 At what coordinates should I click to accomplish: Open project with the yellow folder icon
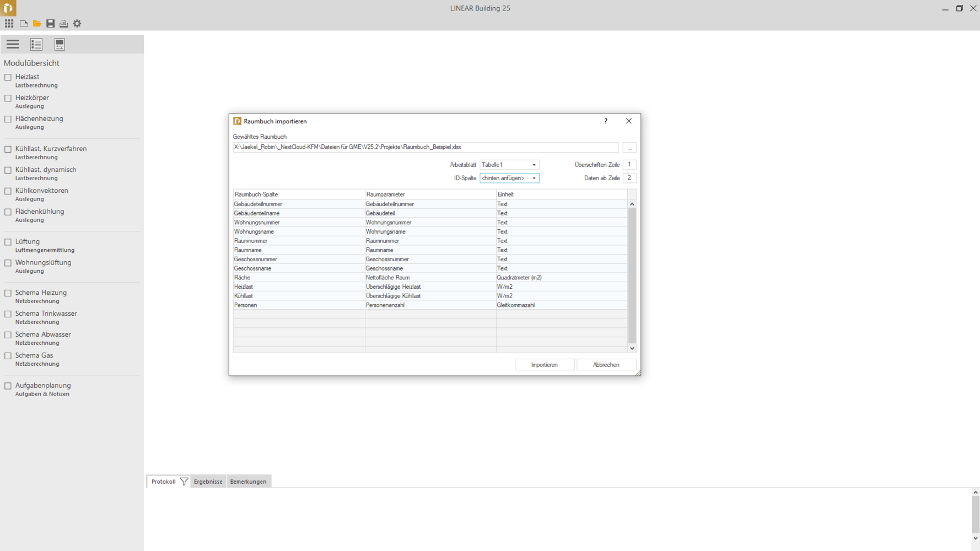(x=37, y=23)
